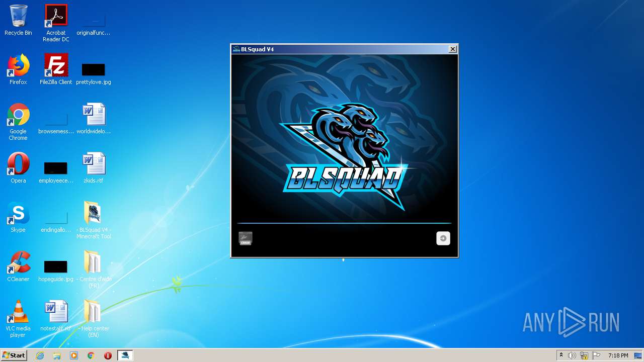Select the prettylove.jpg file
The image size is (644, 362).
click(94, 73)
